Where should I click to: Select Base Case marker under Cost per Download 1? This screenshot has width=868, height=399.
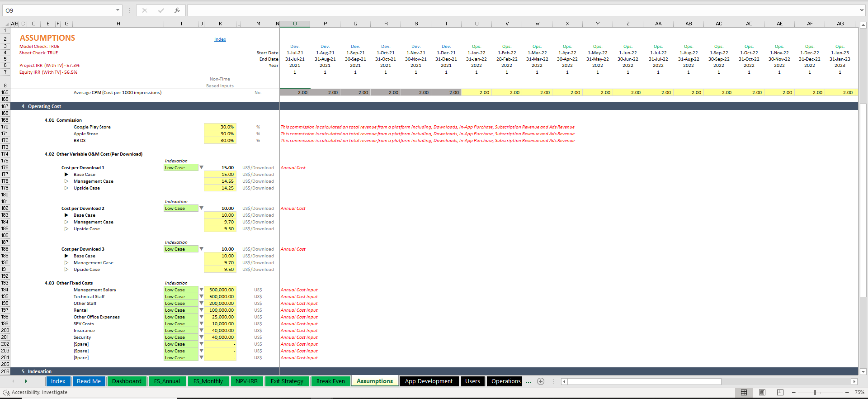point(66,174)
